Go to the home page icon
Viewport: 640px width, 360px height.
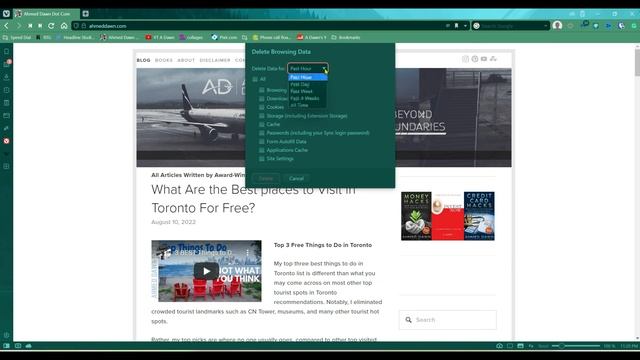point(64,26)
